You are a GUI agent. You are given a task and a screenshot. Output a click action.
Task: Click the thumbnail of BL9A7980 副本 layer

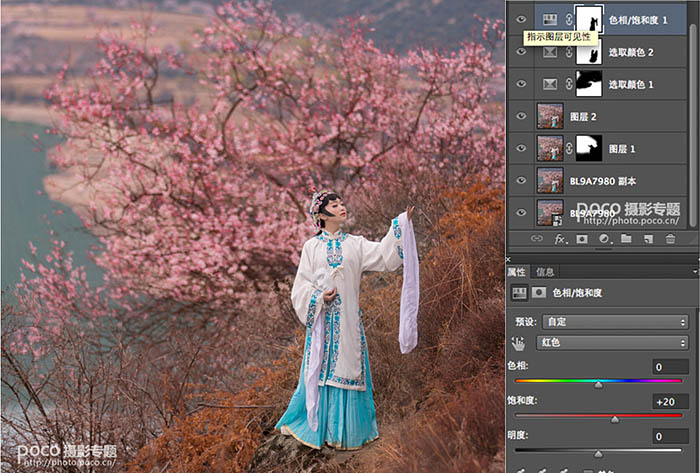coord(550,180)
